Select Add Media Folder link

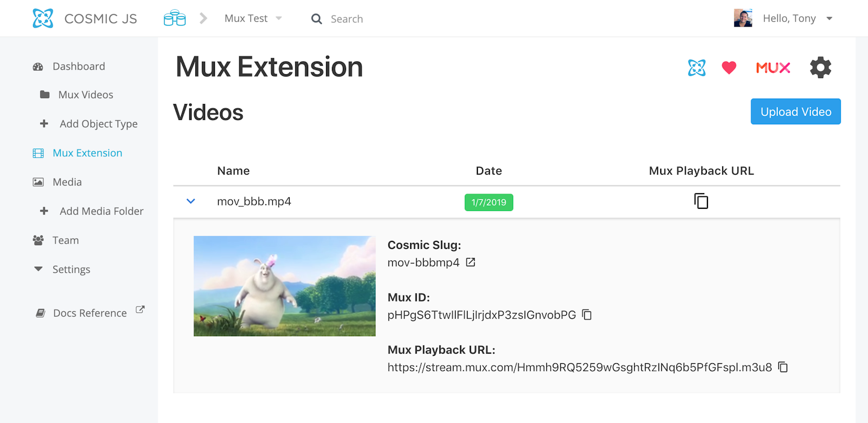(101, 211)
